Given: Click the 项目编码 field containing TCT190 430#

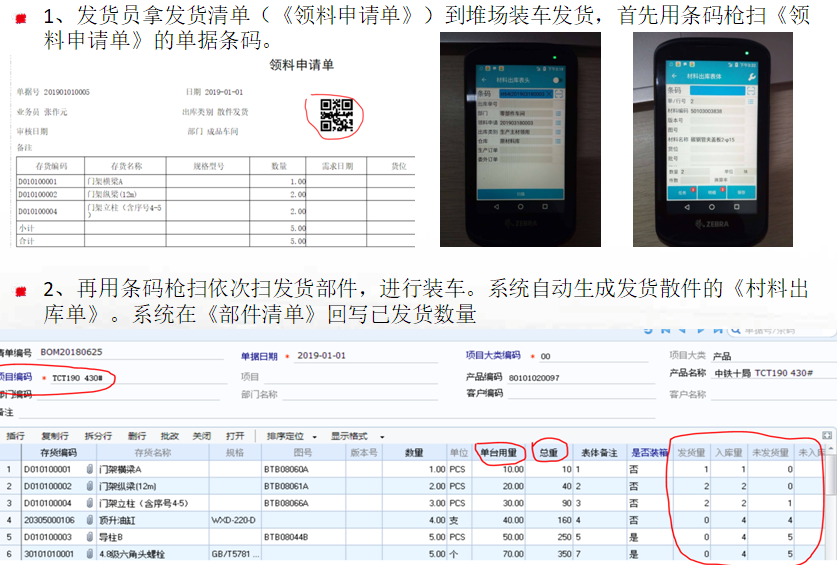Looking at the screenshot, I should pyautogui.click(x=80, y=378).
